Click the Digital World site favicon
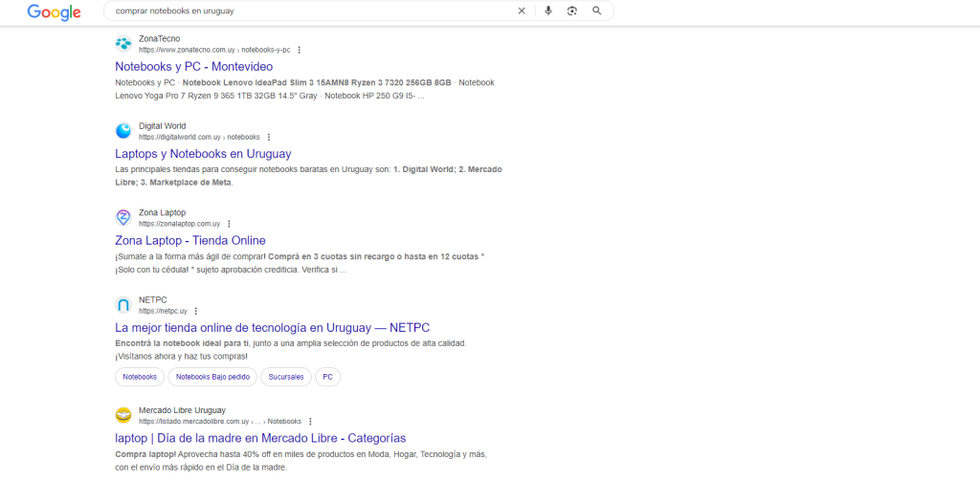 tap(123, 131)
